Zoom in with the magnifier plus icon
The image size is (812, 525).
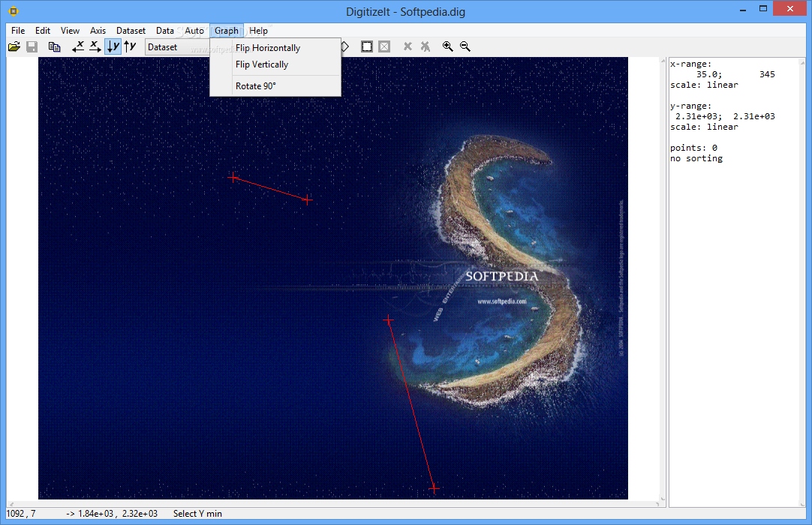[448, 46]
